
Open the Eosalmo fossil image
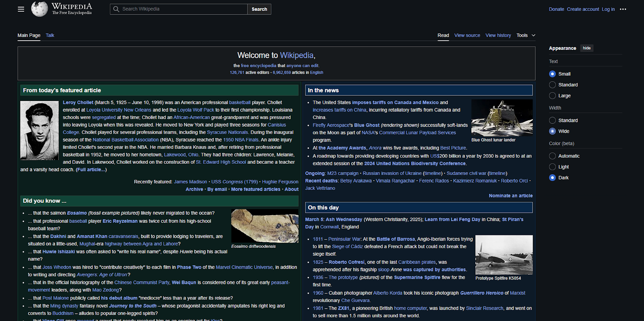tap(265, 226)
